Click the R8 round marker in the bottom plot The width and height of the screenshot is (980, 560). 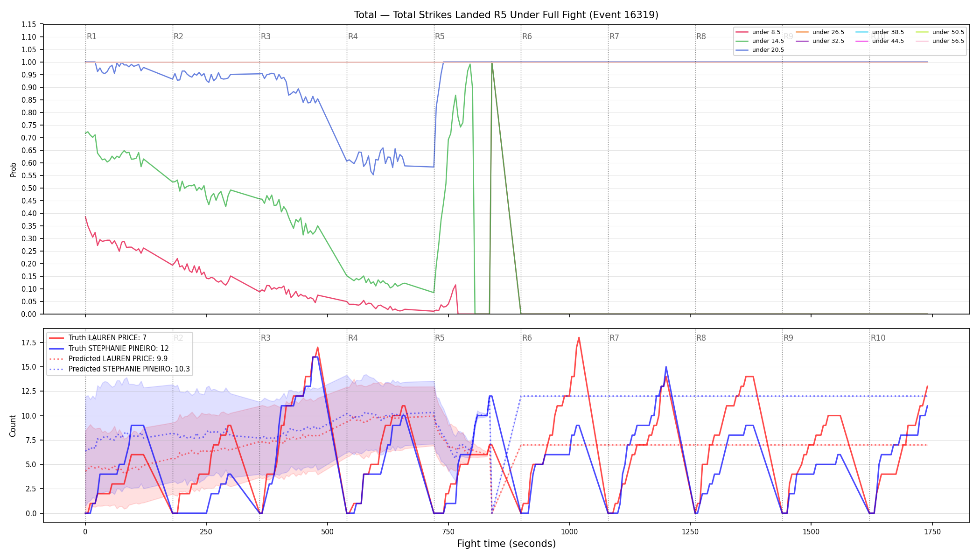click(701, 338)
